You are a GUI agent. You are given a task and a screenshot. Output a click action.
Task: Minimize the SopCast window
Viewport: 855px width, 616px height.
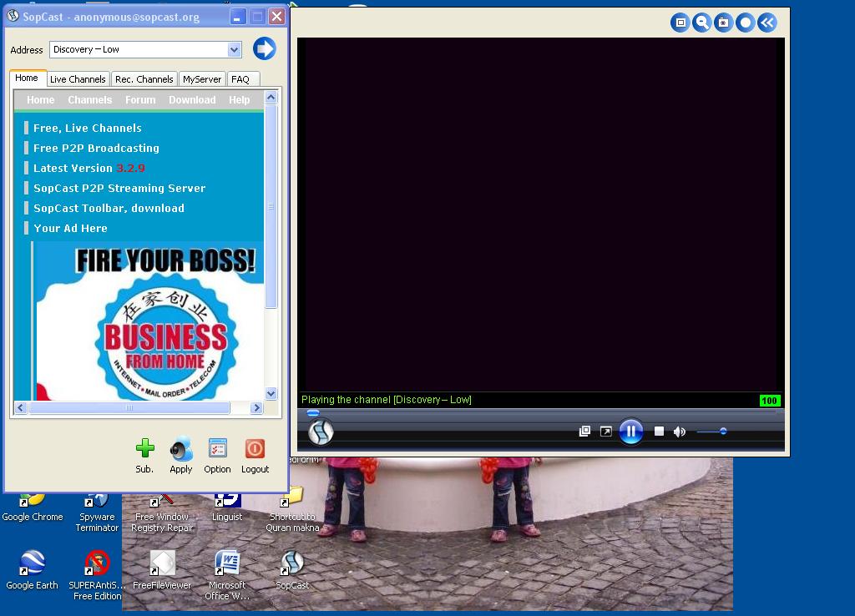click(x=237, y=17)
